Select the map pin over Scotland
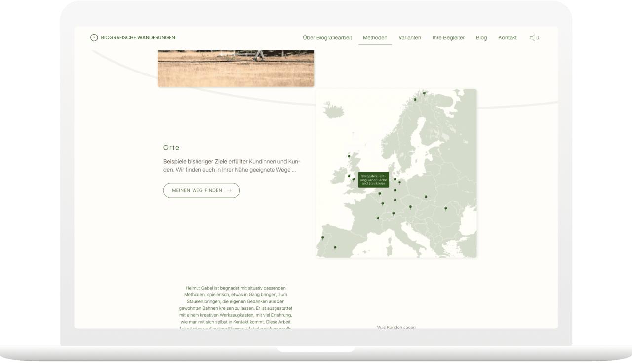The image size is (632, 364). [x=349, y=156]
